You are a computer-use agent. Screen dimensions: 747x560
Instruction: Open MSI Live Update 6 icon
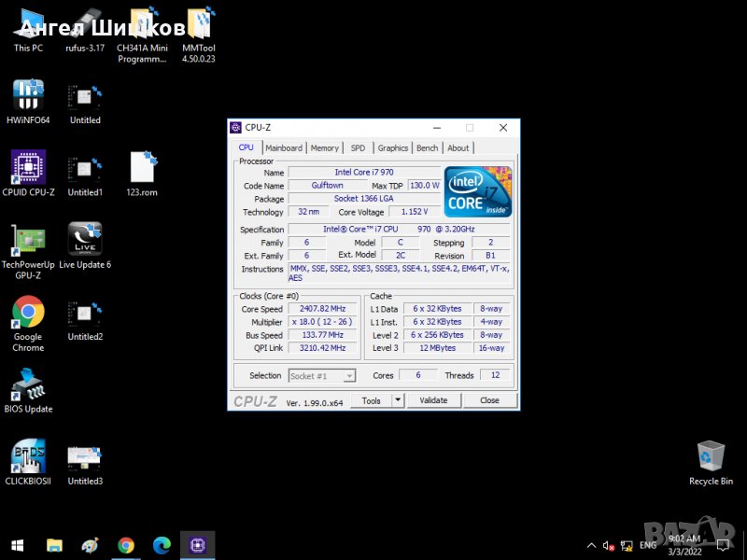point(85,241)
